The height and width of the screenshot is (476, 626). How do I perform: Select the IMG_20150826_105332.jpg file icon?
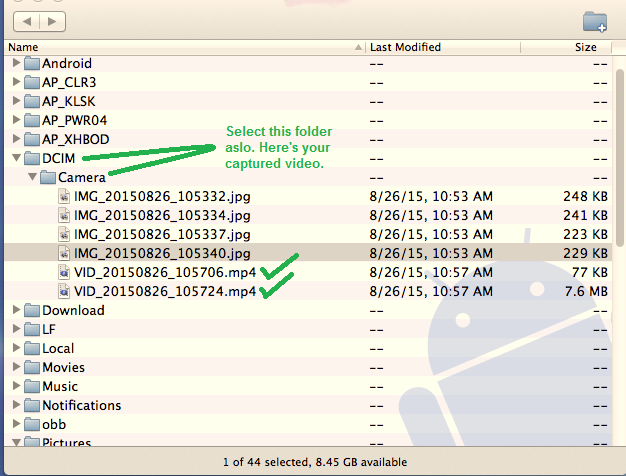coord(64,196)
